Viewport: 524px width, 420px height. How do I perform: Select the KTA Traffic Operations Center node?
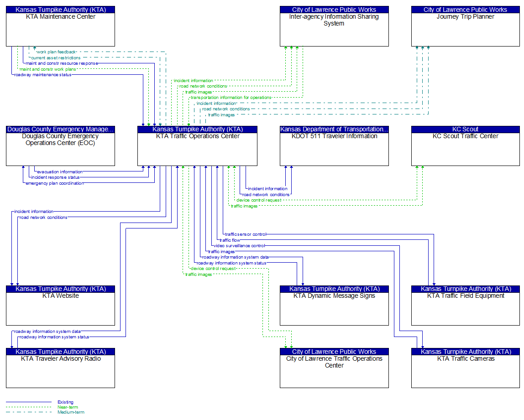coord(198,145)
